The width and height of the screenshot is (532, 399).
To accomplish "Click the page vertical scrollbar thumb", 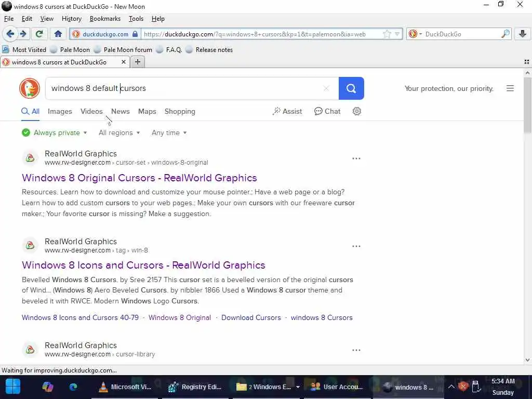I will (527, 105).
